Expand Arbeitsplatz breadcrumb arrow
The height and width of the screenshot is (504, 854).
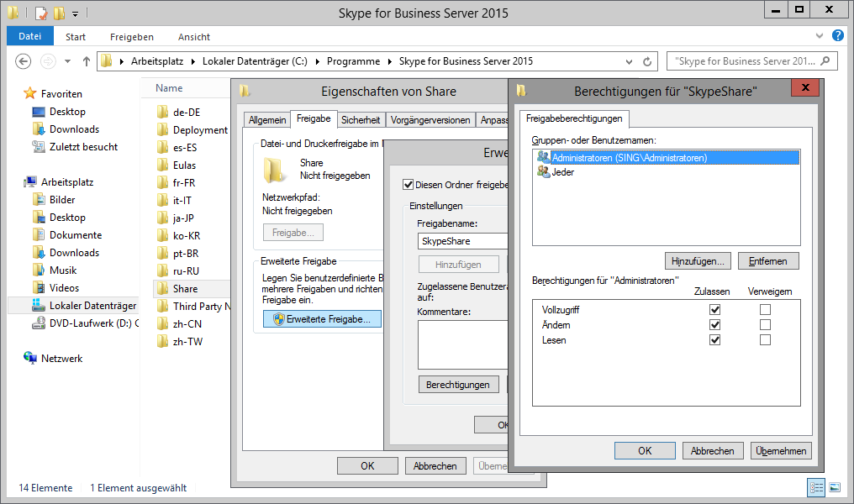point(192,61)
